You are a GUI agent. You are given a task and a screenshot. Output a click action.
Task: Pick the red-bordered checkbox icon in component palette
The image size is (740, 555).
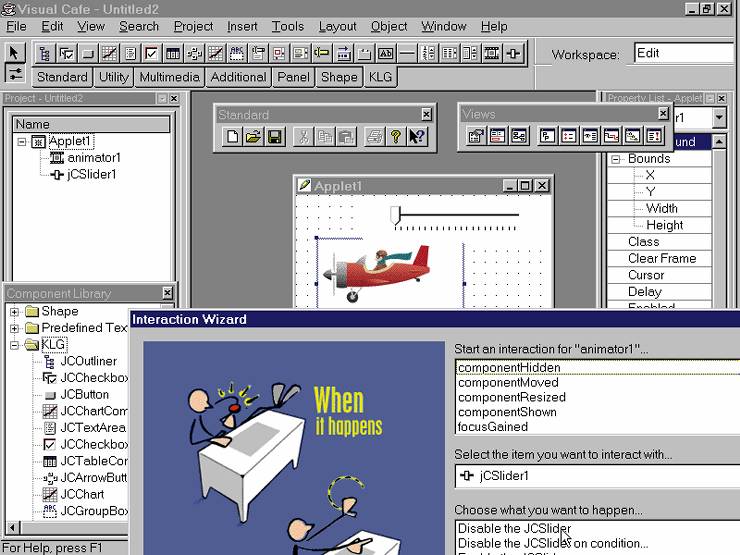(x=151, y=53)
